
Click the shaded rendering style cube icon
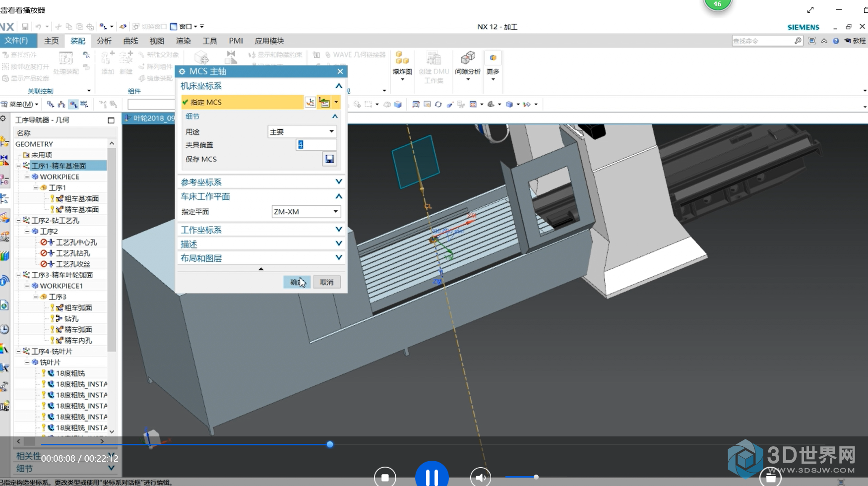(x=509, y=104)
